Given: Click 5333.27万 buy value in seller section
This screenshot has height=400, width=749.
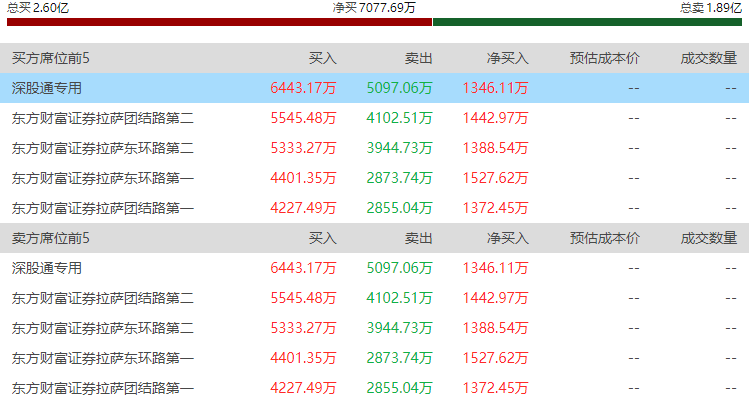Looking at the screenshot, I should pos(303,328).
